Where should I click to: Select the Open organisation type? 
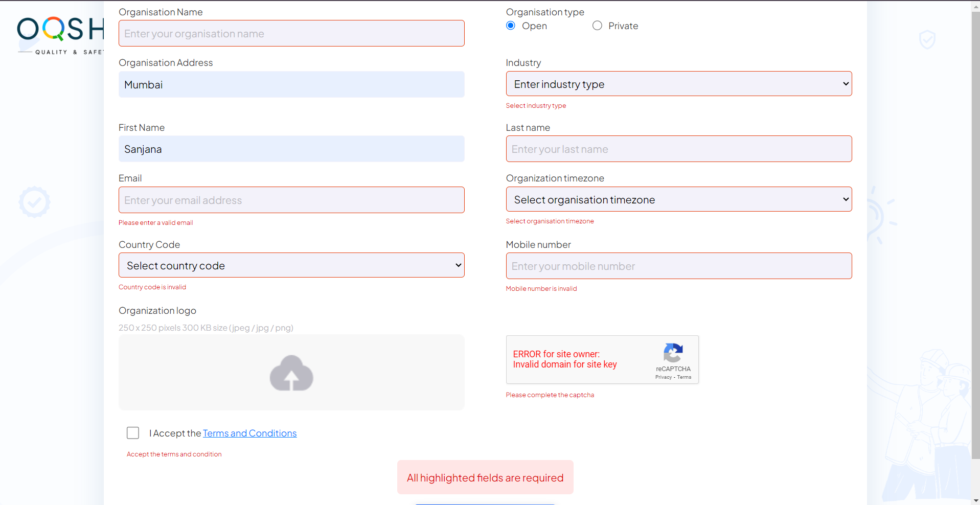tap(511, 26)
